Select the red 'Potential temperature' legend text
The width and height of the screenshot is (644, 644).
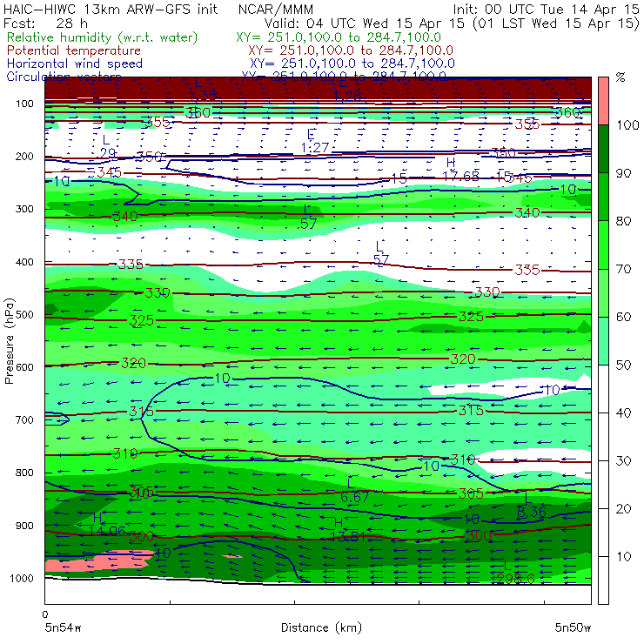click(x=73, y=50)
